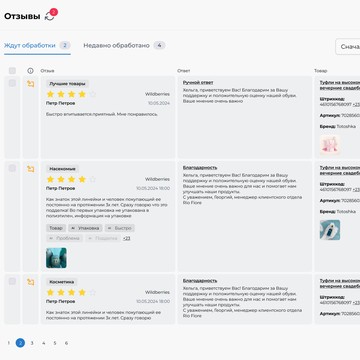The width and height of the screenshot is (360, 360).
Task: Click the Лучшие товары category tag
Action: 68,84
